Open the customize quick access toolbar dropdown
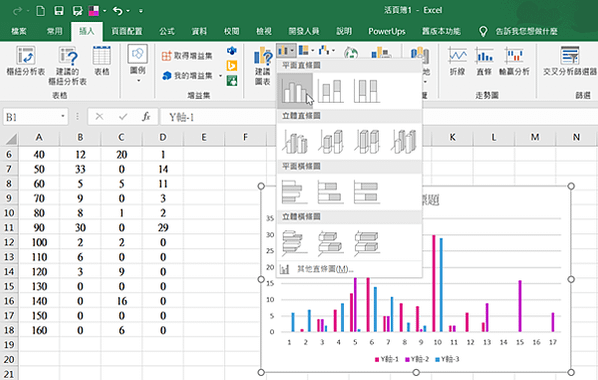598x380 pixels. pyautogui.click(x=141, y=11)
